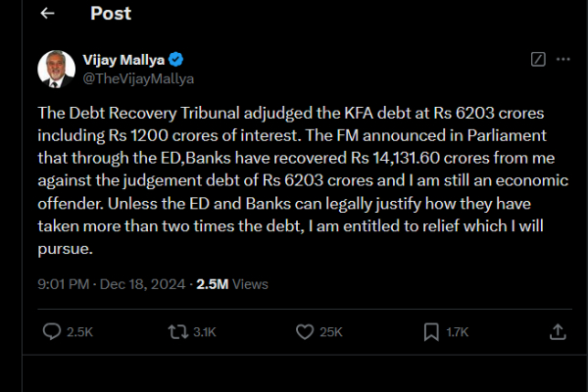Click the 1.7K bookmarks count

[457, 332]
